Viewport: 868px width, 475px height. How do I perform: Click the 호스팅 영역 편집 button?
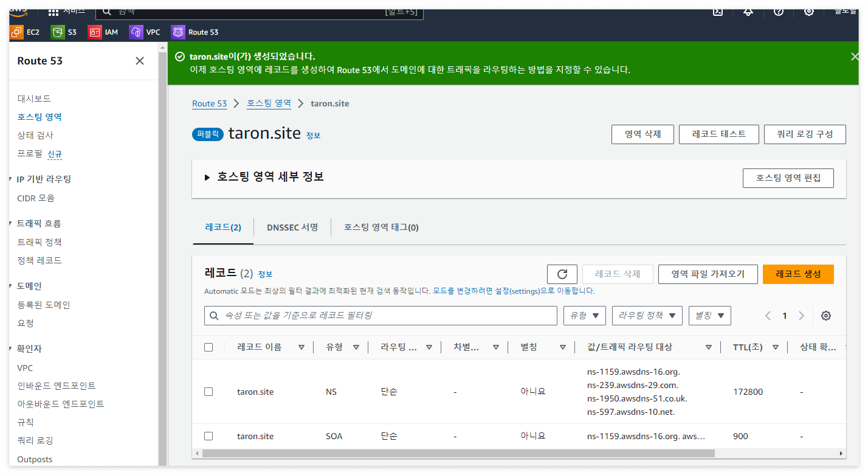(788, 178)
